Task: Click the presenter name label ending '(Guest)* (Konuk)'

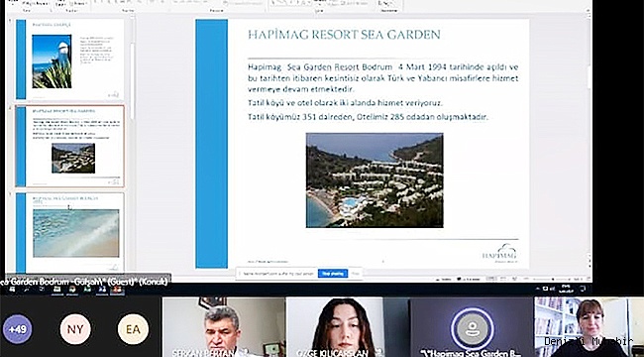Action: click(x=85, y=282)
